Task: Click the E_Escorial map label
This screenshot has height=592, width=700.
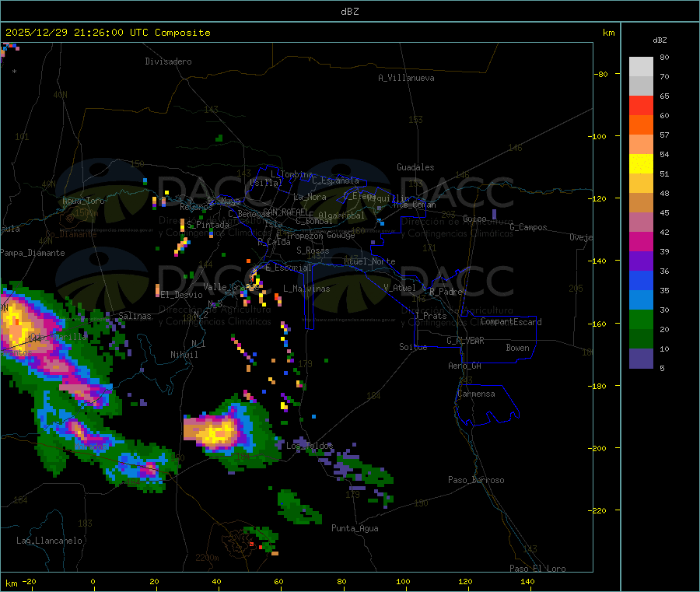Action: coord(289,268)
